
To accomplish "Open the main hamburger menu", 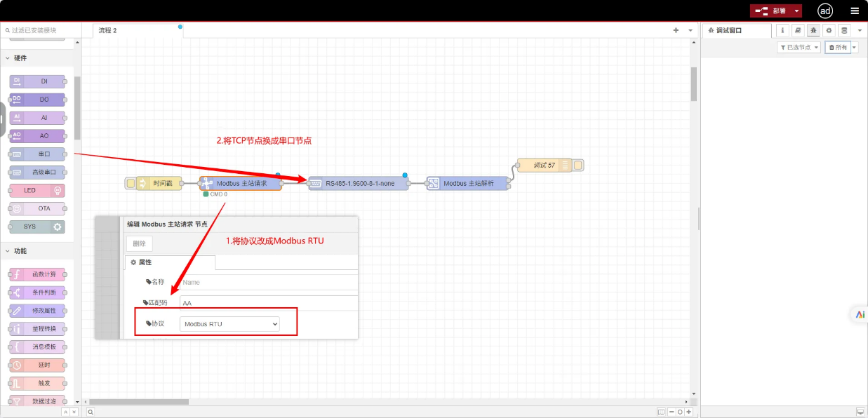I will click(x=855, y=11).
